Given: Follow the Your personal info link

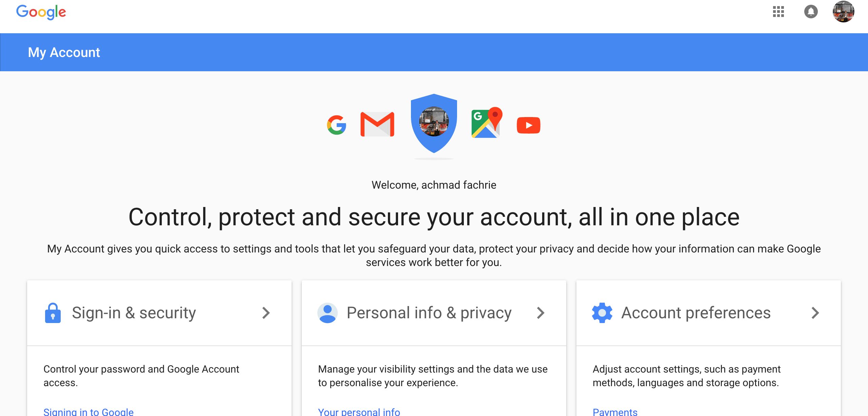Looking at the screenshot, I should pyautogui.click(x=359, y=412).
